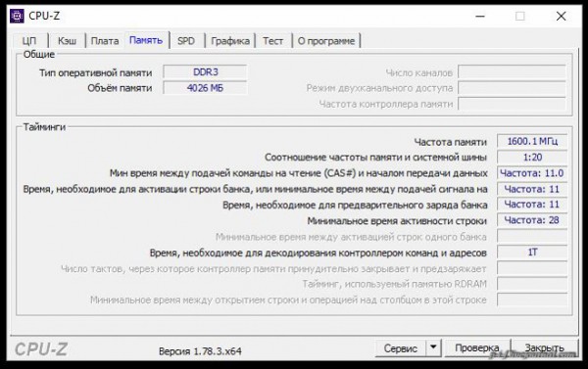Viewport: 588px width, 369px height.
Task: Close the CPU-Z window with X
Action: 561,16
